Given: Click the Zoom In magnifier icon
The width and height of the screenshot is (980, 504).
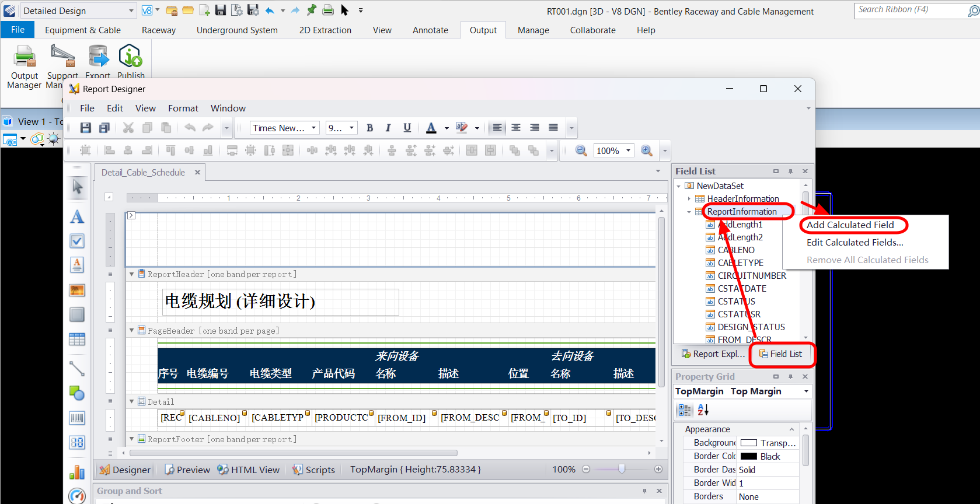Looking at the screenshot, I should (x=646, y=150).
